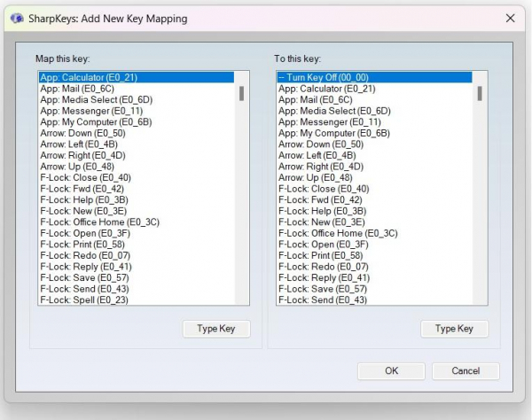Viewport: 532px width, 420px height.
Task: Click the right Type Key button under To this key
Action: click(x=454, y=329)
